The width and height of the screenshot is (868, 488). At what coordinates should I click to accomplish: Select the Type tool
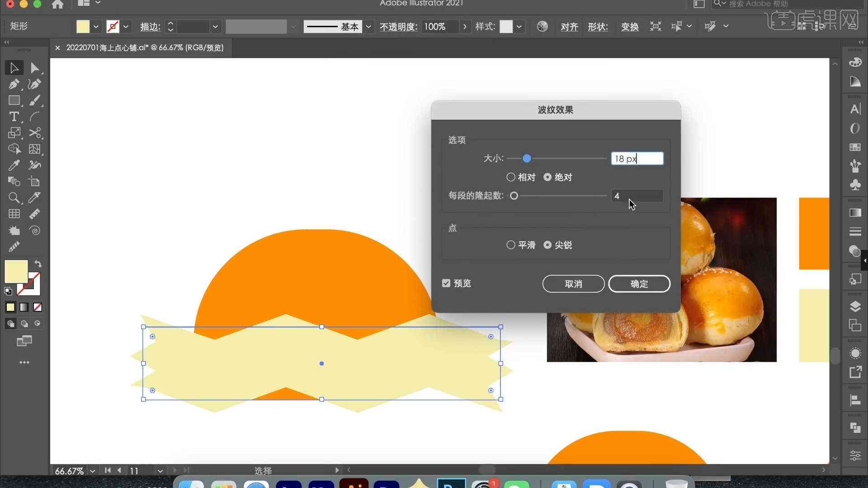(14, 117)
